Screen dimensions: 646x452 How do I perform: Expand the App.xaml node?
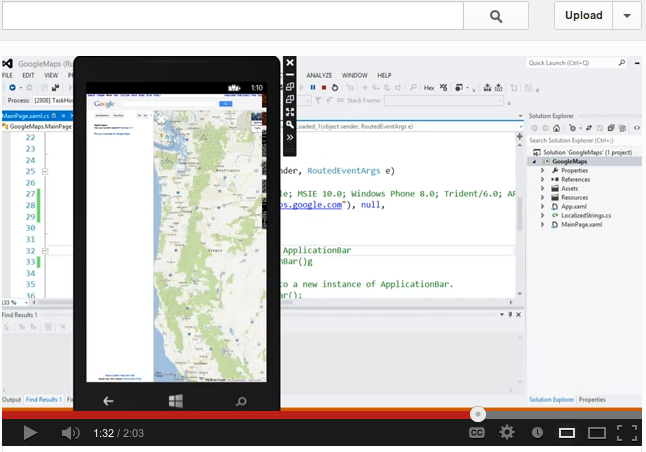543,207
